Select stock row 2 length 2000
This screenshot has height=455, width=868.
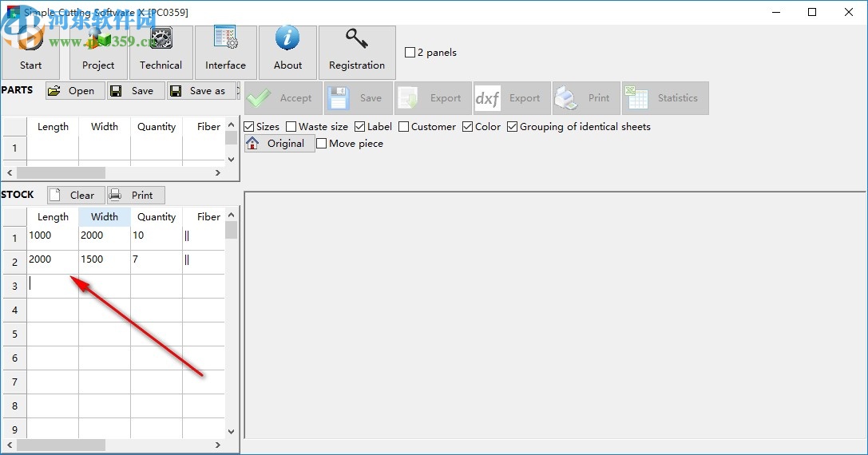tap(53, 262)
